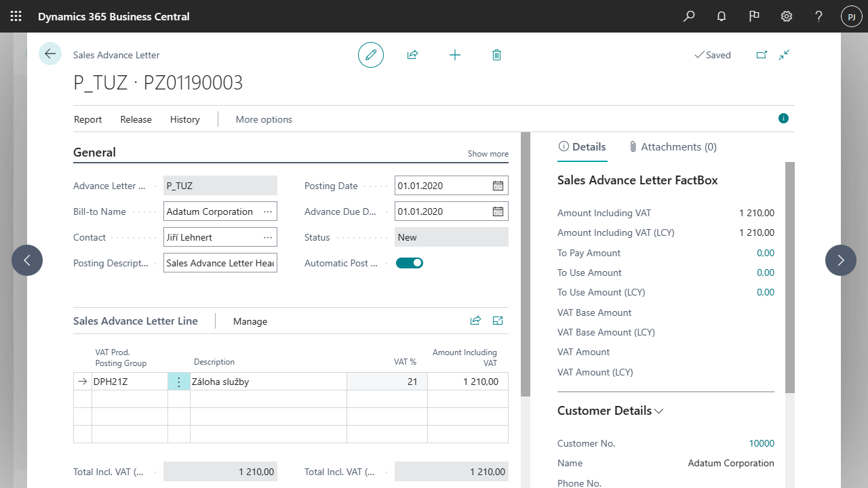Image resolution: width=868 pixels, height=488 pixels.
Task: Click the FactBox pane vertical scrollbar
Action: coord(789,277)
